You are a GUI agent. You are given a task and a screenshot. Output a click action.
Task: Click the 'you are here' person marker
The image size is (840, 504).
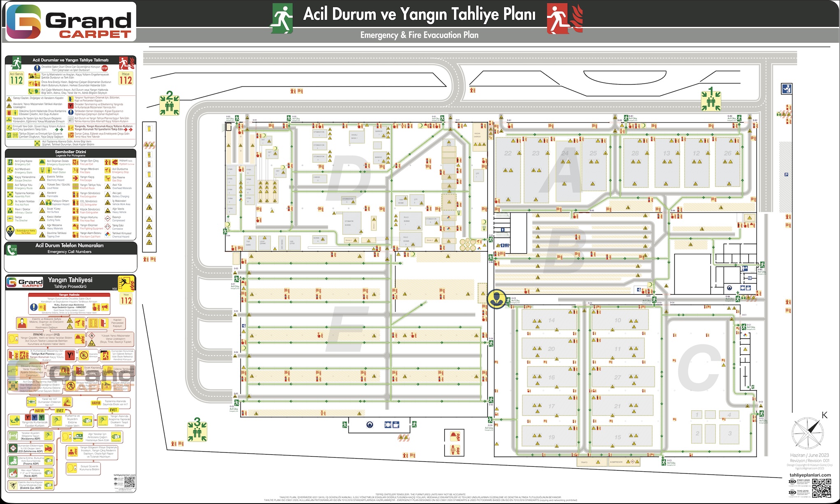tap(497, 299)
